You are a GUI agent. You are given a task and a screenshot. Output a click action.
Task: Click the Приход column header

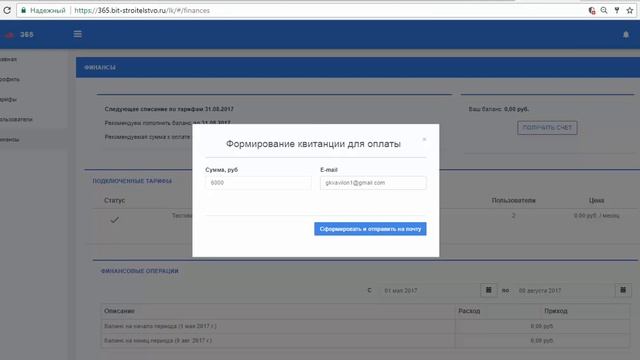pyautogui.click(x=556, y=311)
